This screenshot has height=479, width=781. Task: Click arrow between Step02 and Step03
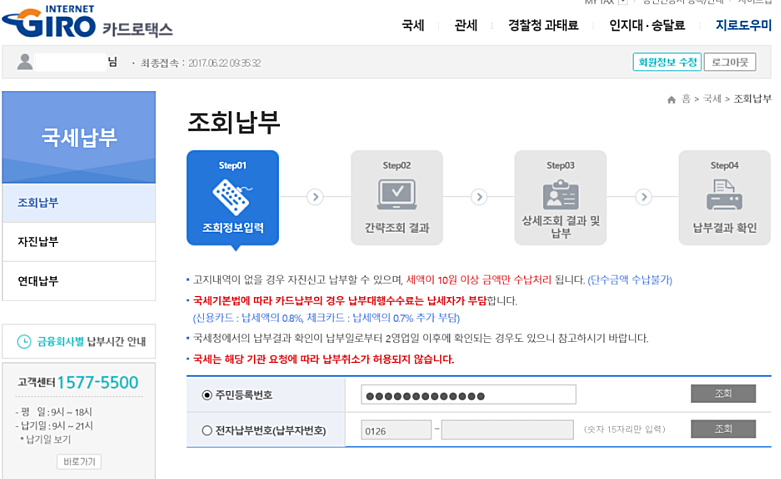point(479,197)
